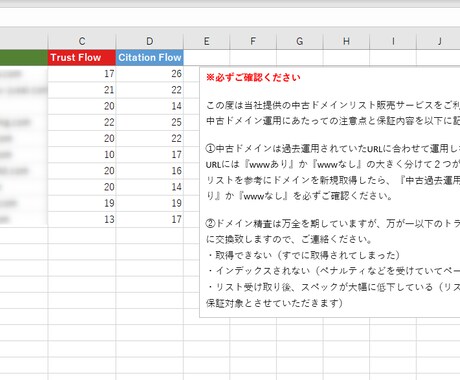Select Trust Flow cell with value 13
The height and width of the screenshot is (380, 460).
82,219
